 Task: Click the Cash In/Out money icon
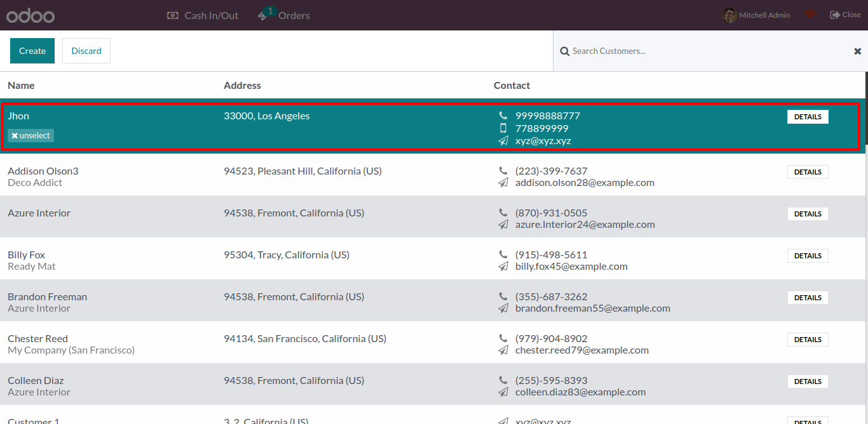(x=172, y=15)
